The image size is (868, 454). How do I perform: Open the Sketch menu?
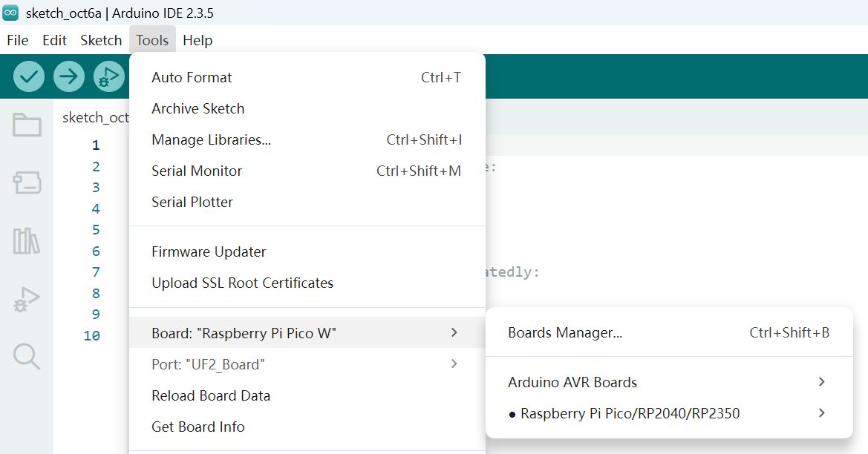(101, 40)
